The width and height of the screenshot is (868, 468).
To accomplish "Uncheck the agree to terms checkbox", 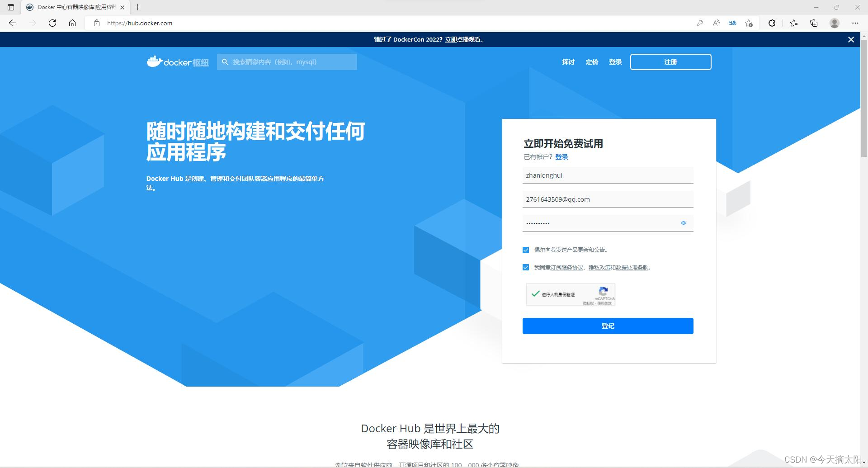I will pos(526,268).
